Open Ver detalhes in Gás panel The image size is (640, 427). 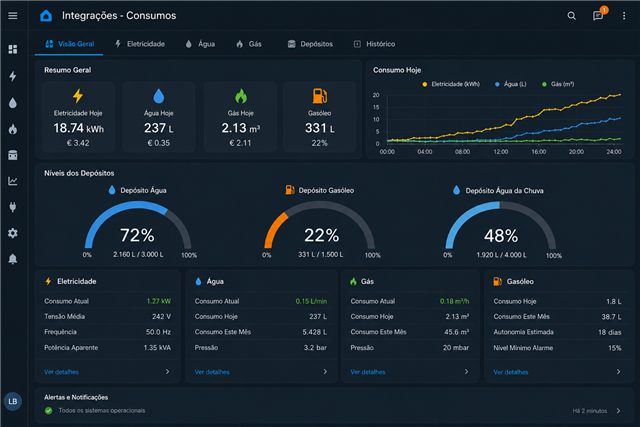(368, 372)
